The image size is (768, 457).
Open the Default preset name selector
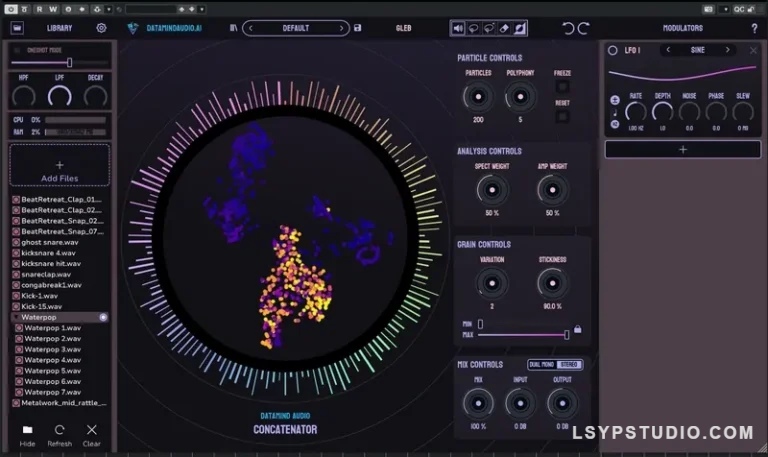pyautogui.click(x=296, y=28)
